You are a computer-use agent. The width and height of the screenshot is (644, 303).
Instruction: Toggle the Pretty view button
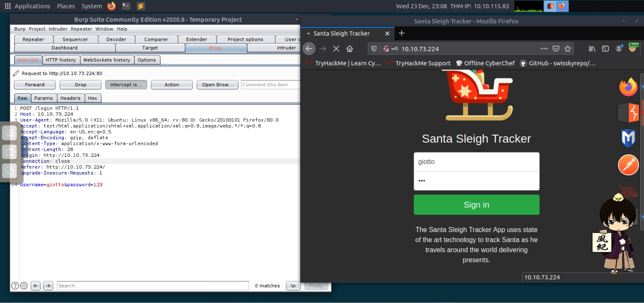tap(316, 286)
